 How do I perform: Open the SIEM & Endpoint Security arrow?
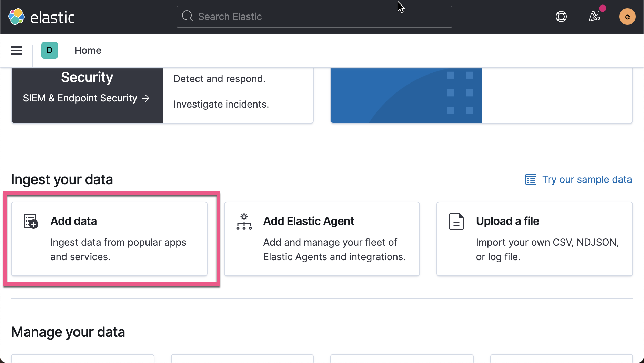[146, 98]
